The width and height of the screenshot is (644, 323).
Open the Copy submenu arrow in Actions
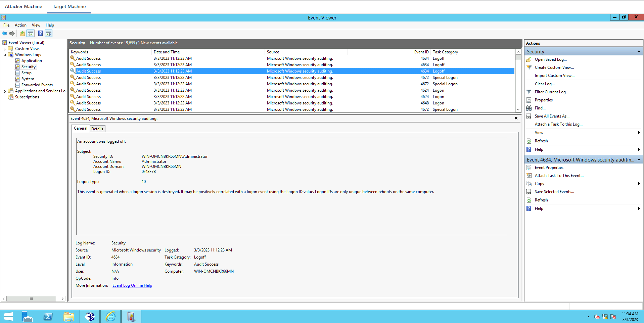click(639, 184)
